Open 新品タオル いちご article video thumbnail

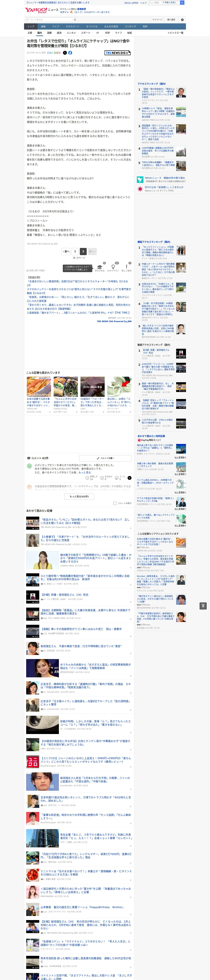(33, 523)
